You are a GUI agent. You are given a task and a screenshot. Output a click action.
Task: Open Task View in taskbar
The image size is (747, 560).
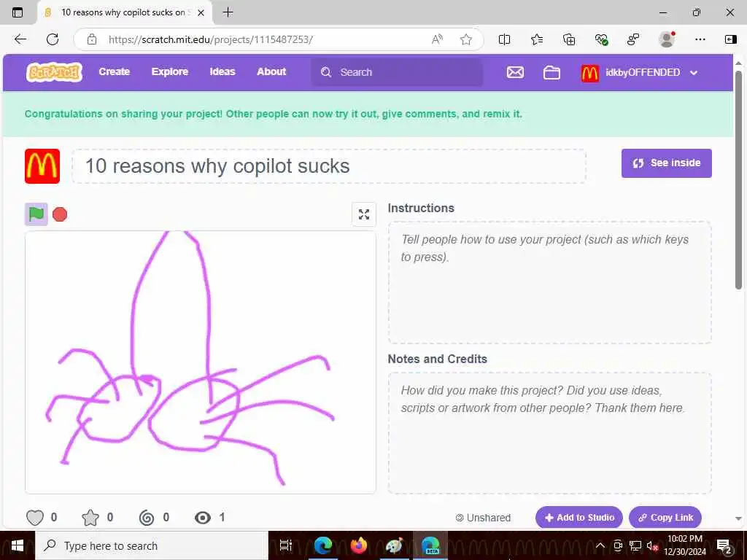pos(285,545)
